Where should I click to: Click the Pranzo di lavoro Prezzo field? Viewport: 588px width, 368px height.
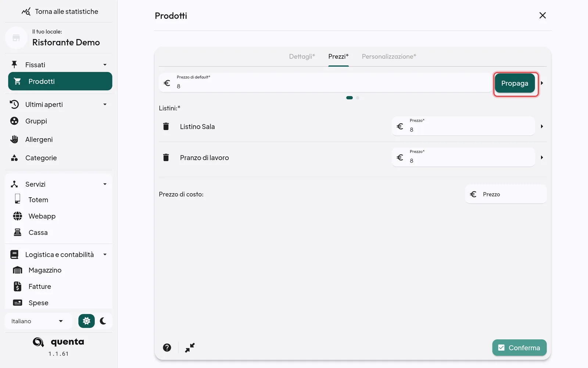click(463, 157)
